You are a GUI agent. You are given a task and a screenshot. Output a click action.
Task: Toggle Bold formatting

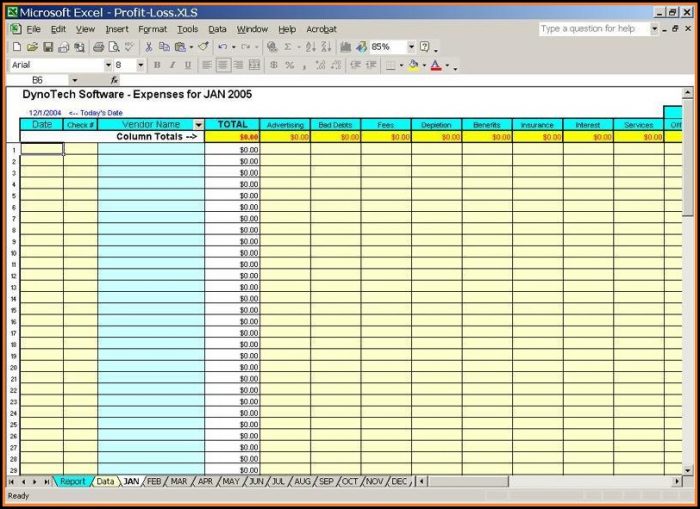click(x=157, y=65)
